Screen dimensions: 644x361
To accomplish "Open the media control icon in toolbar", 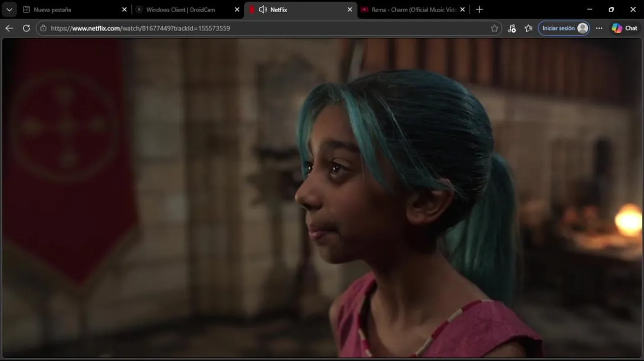I will pyautogui.click(x=512, y=28).
